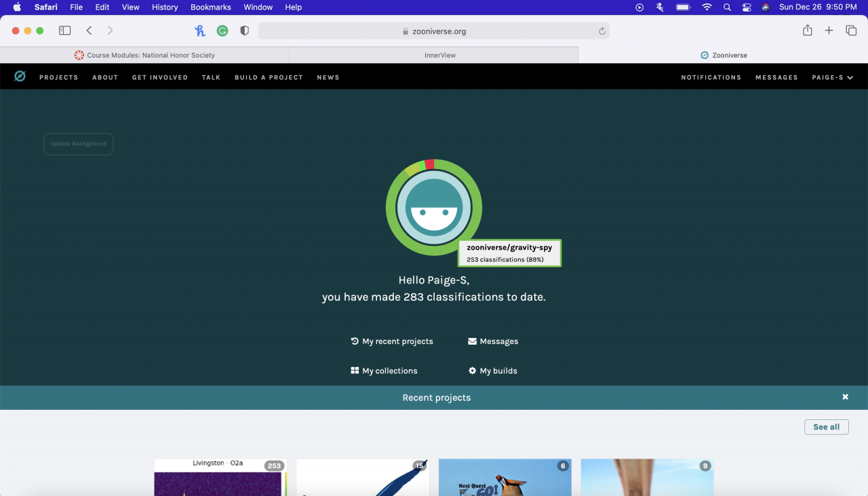Open Spotlight search icon
The height and width of the screenshot is (496, 868).
click(727, 7)
